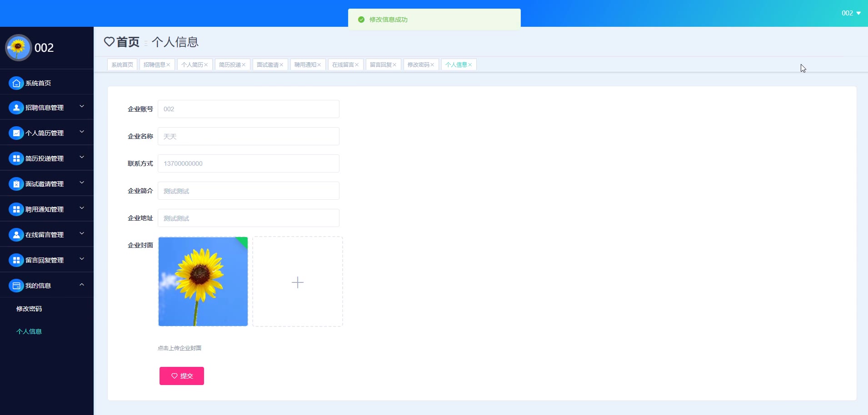Click the 联系方式 input field

pyautogui.click(x=249, y=163)
